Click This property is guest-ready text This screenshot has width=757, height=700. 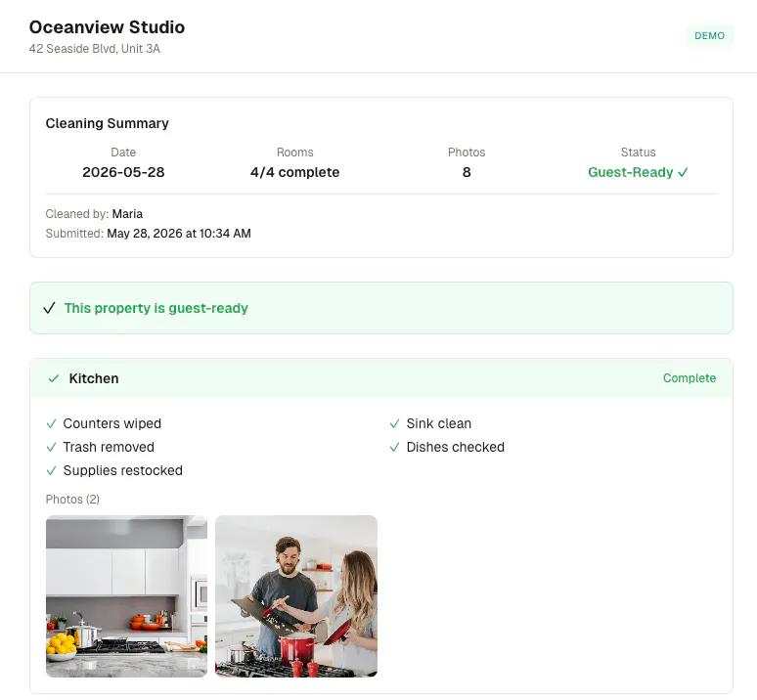tap(156, 308)
